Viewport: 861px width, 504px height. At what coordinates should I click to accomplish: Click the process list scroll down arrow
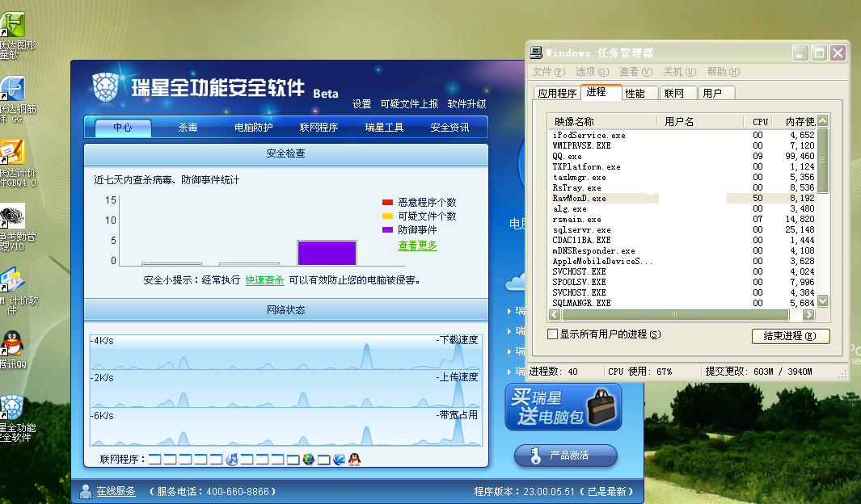[x=822, y=300]
